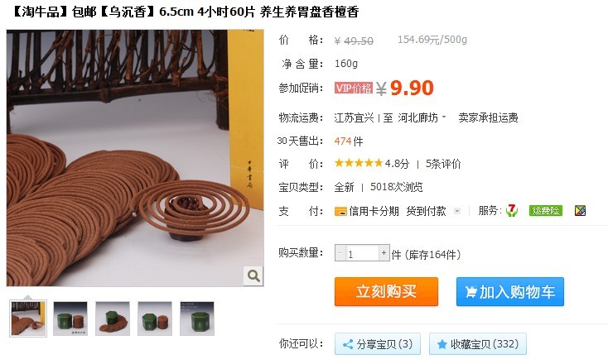The width and height of the screenshot is (608, 364).
Task: Click the five-star rating icons
Action: (x=359, y=163)
